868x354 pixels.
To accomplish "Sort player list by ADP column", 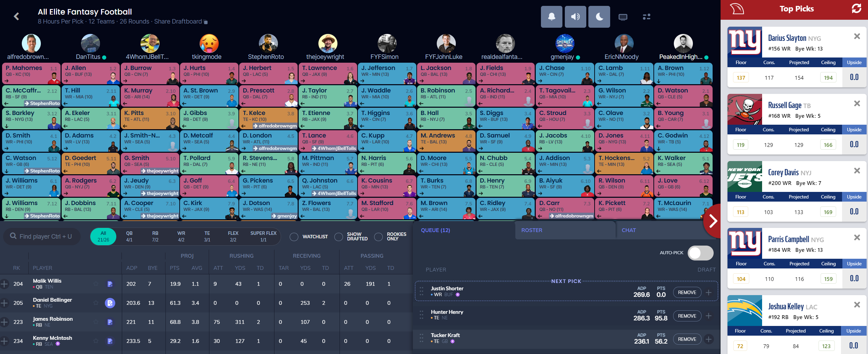I will click(132, 268).
